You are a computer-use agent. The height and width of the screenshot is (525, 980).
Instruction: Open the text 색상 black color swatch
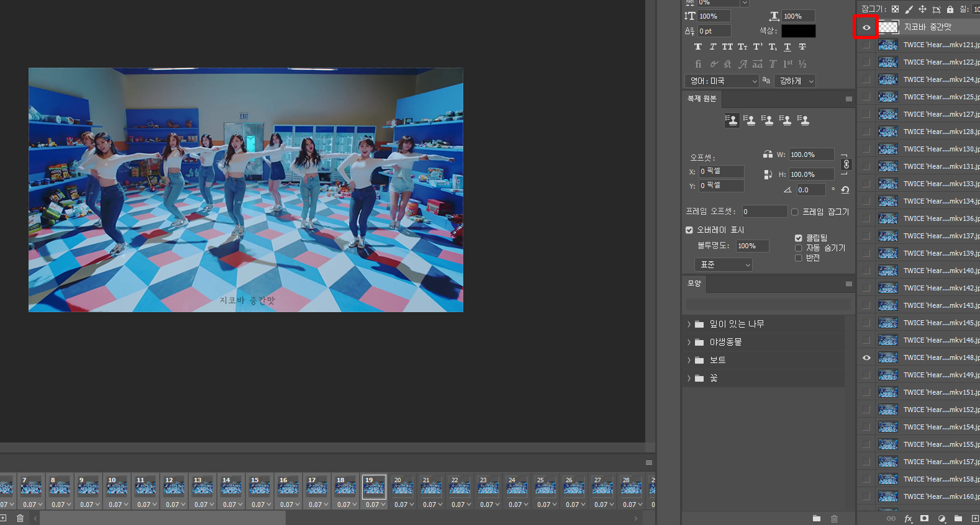798,31
